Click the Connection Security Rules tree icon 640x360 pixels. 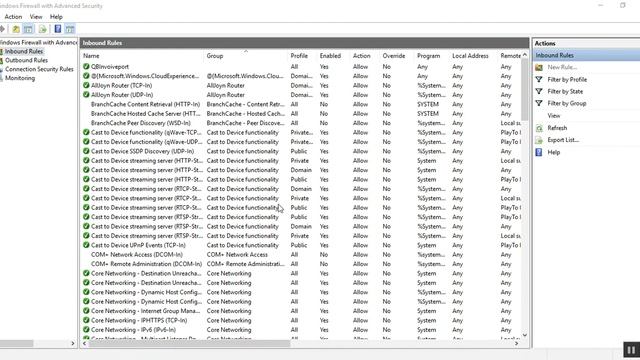click(1, 69)
